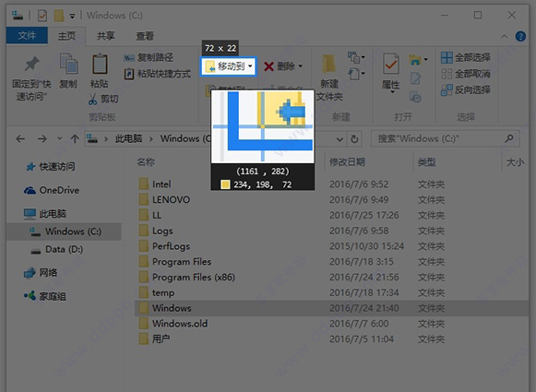The image size is (536, 392).
Task: Open the Easy access dropdown icon
Action: coord(356,74)
